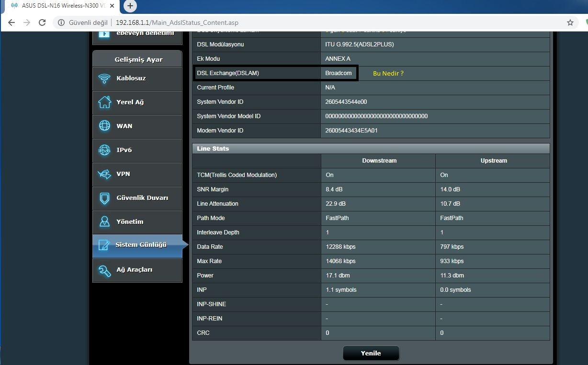The height and width of the screenshot is (365, 588).
Task: Open the Ağ Araçları wrench icon
Action: (x=104, y=270)
